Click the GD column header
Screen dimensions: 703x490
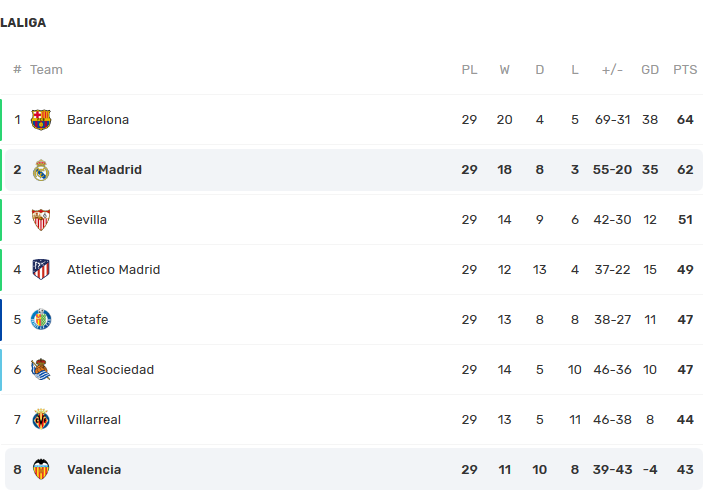point(650,70)
